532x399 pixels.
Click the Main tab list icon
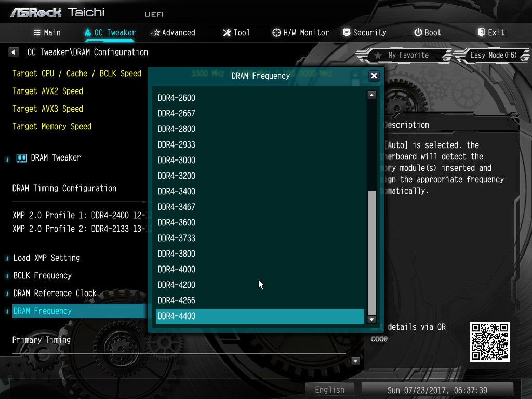pos(37,33)
